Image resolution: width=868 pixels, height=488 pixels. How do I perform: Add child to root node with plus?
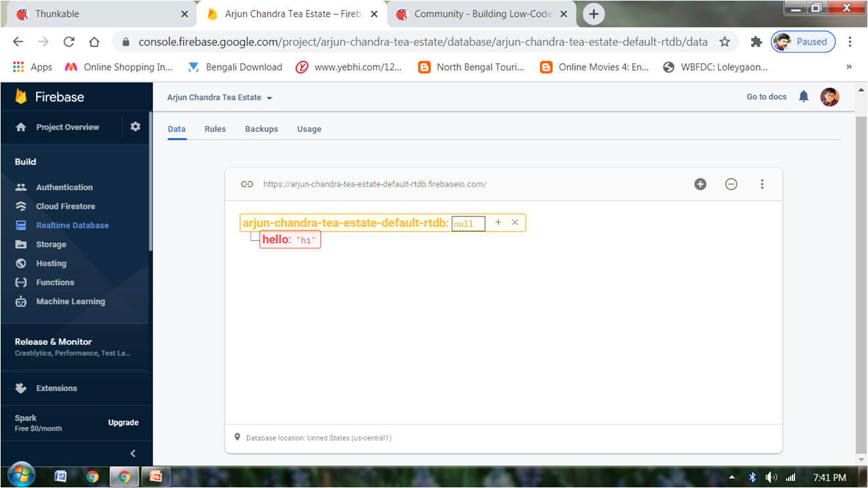(x=498, y=222)
